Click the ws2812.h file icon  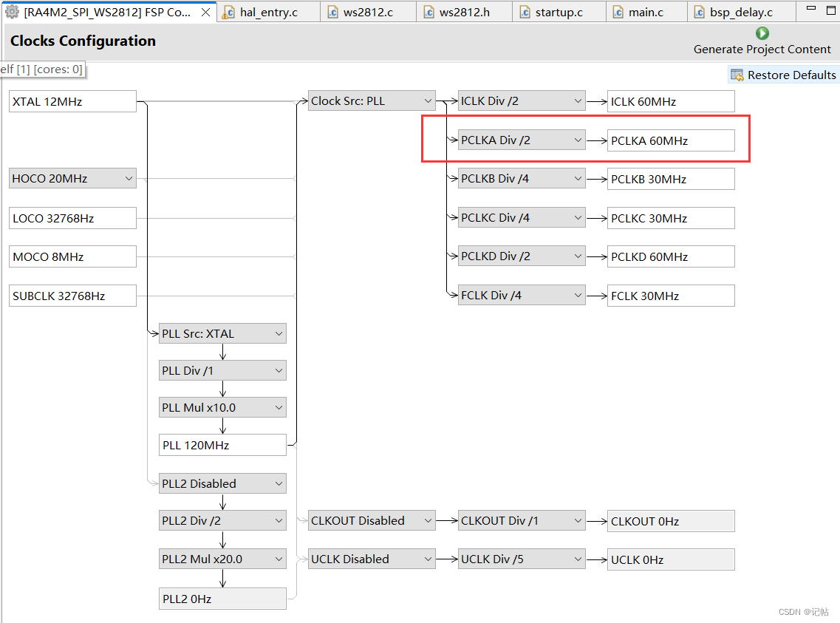pos(428,13)
